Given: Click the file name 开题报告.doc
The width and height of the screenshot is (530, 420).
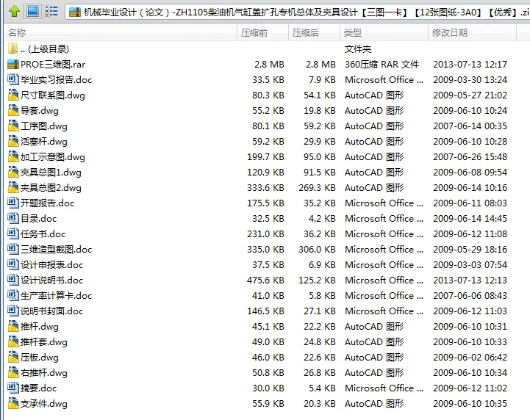Looking at the screenshot, I should click(47, 203).
